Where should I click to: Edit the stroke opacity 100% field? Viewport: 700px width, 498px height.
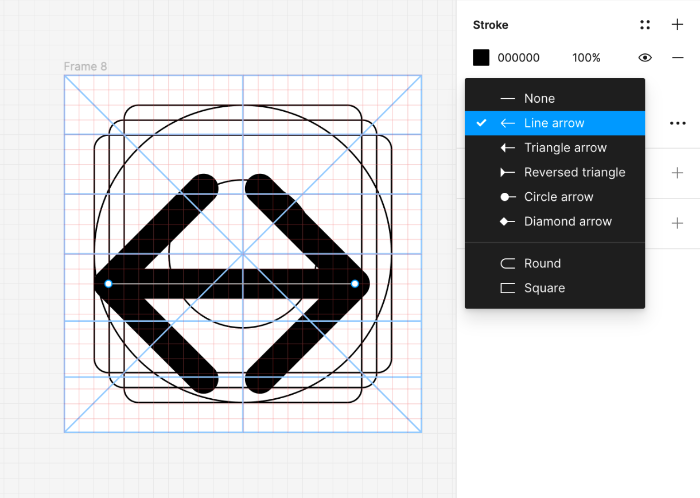[586, 58]
